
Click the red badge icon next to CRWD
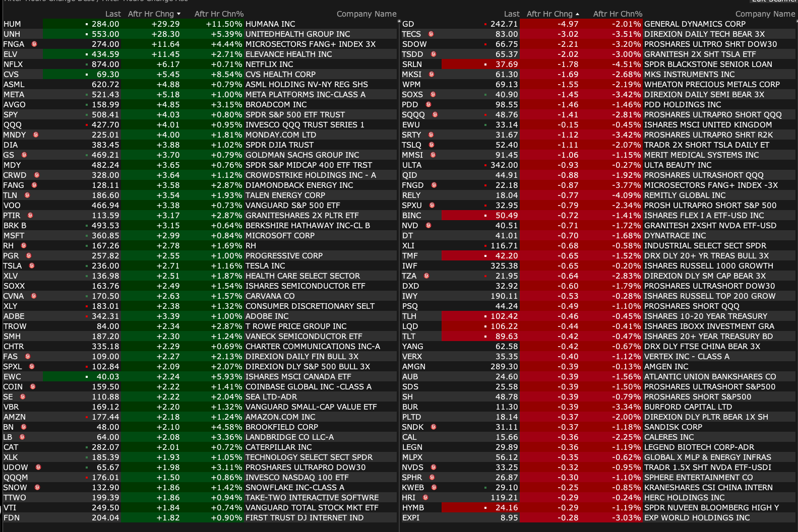point(37,175)
